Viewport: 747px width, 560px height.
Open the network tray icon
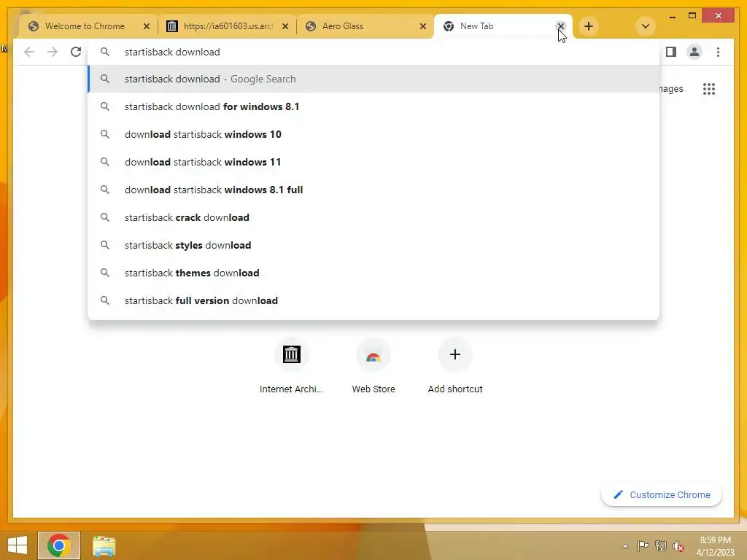click(x=661, y=545)
